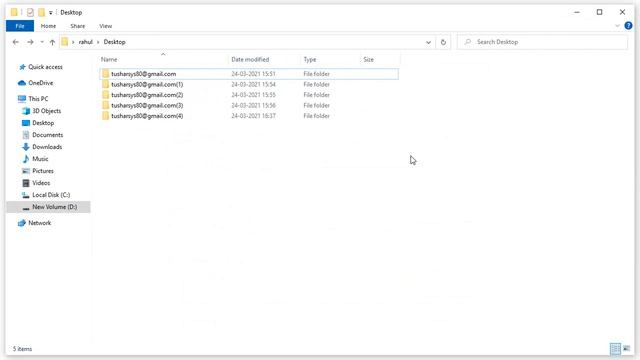This screenshot has width=640, height=360.
Task: Click the Quick access star icon
Action: tap(22, 67)
